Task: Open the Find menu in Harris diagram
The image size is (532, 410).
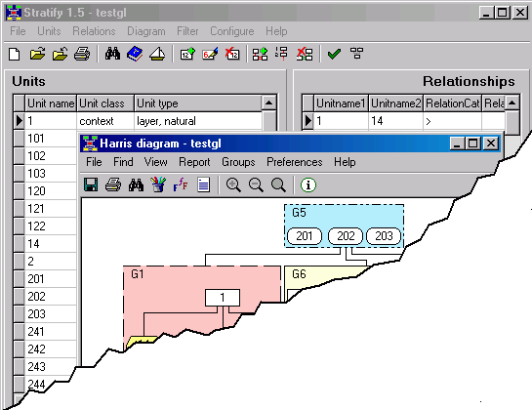Action: coord(123,162)
